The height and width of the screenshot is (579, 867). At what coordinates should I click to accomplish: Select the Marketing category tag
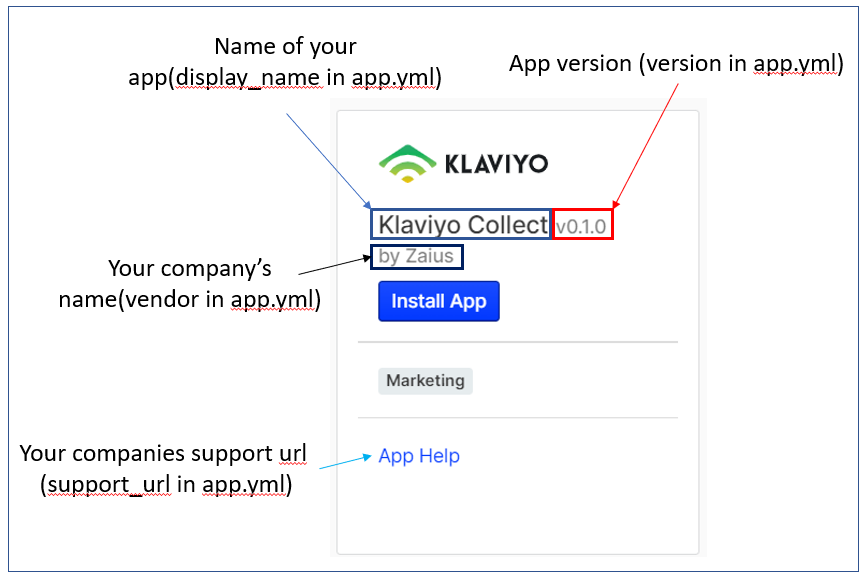click(x=425, y=380)
